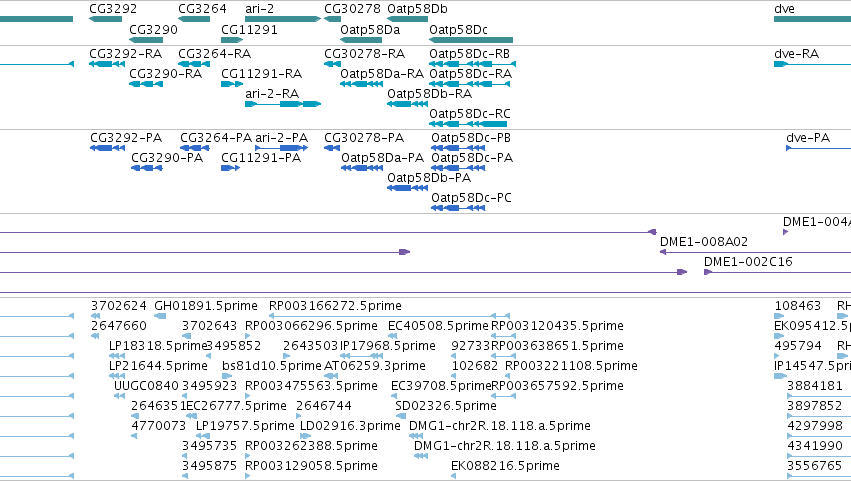Open transcript Oatp58Db-RA
The image size is (851, 481).
(x=407, y=104)
